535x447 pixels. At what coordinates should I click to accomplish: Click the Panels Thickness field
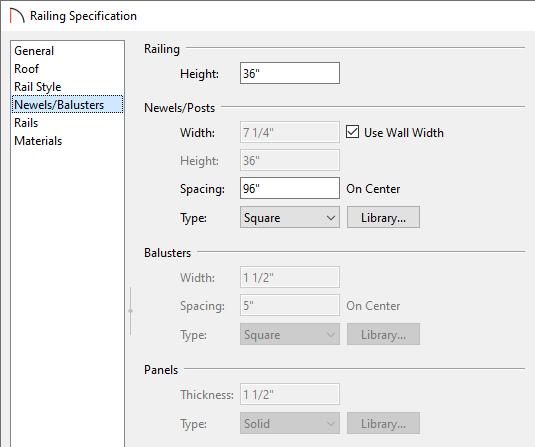(290, 394)
